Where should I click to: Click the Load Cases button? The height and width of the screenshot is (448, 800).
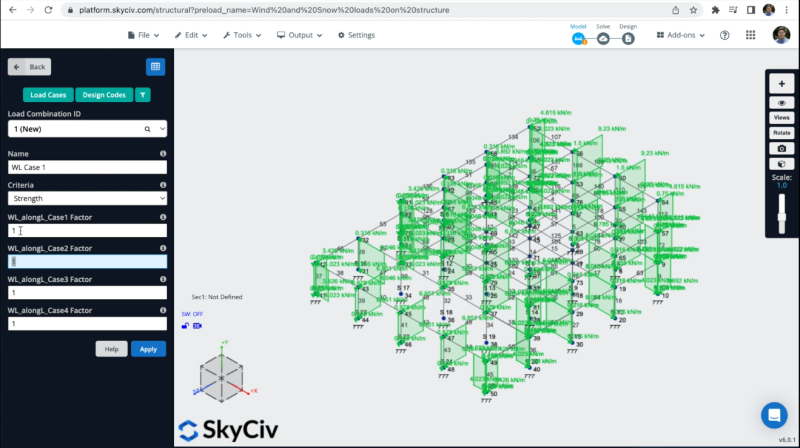[x=48, y=95]
